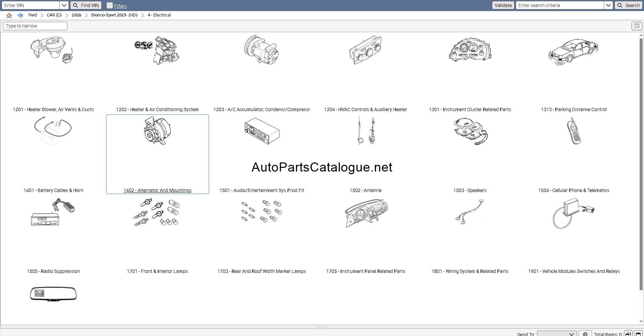Select the Audio/Entertainment radio unit illustration
The height and width of the screenshot is (336, 644).
pos(262,131)
